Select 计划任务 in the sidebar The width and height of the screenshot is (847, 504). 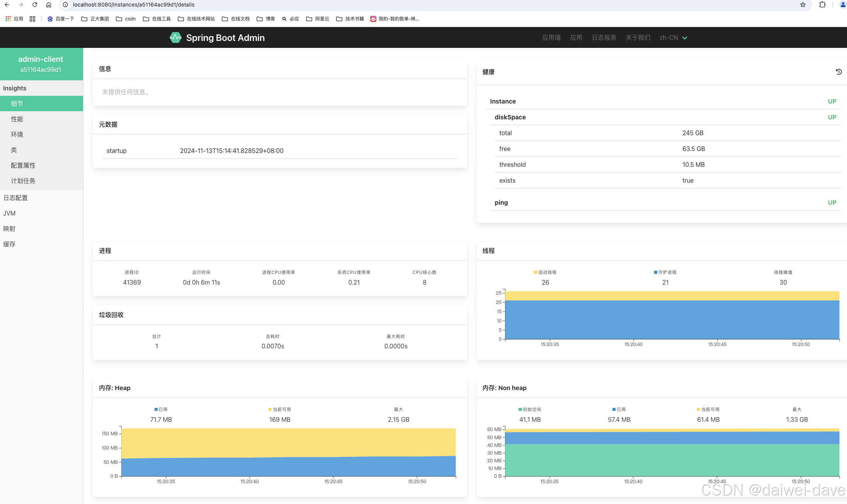tap(41, 181)
